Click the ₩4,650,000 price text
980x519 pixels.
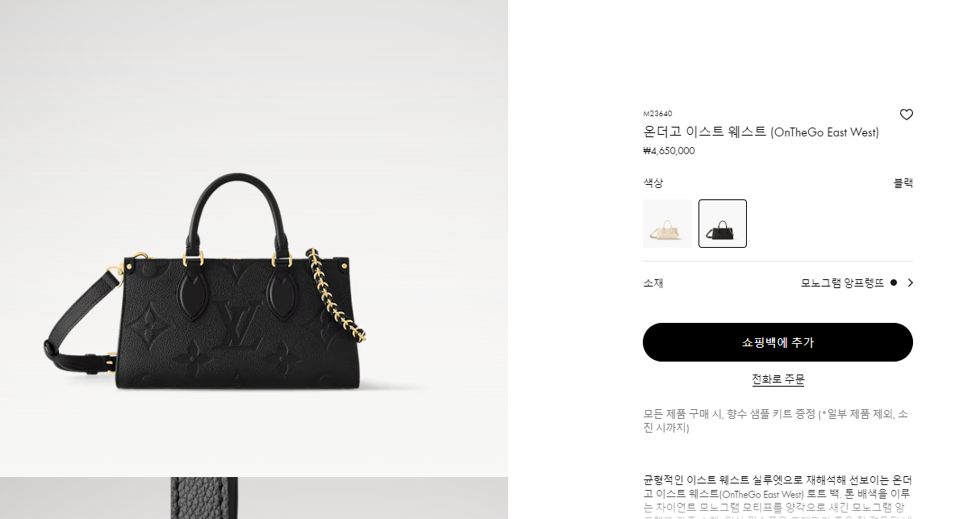pyautogui.click(x=669, y=151)
